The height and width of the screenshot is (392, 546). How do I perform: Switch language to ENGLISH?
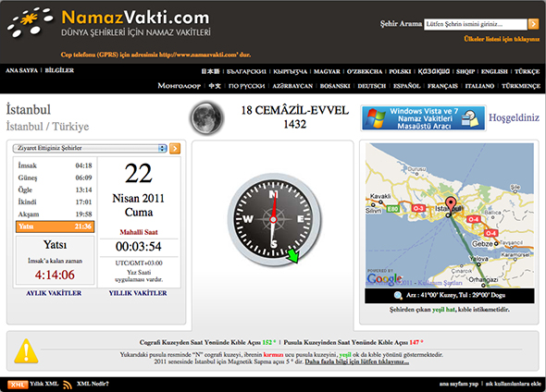494,71
